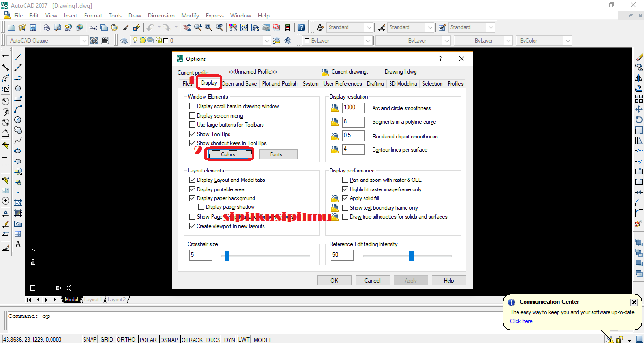Select the Rectangle draw tool
644x343 pixels.
tap(18, 99)
